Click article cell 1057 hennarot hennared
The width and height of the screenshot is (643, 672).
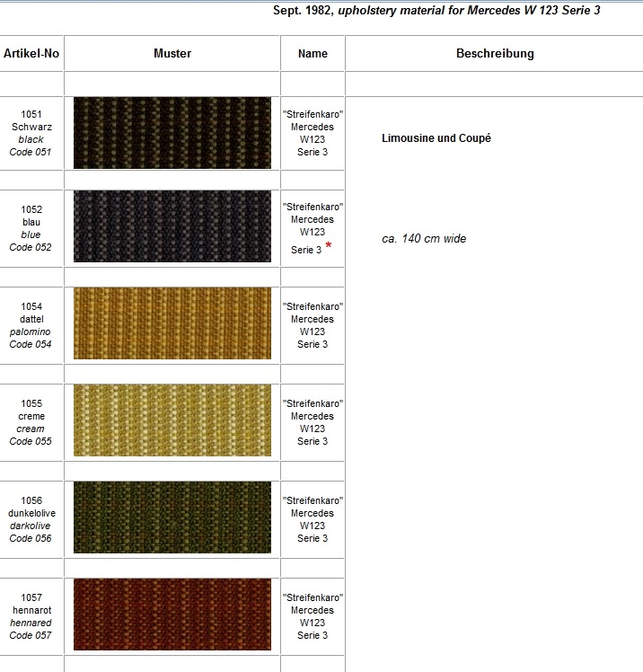click(31, 616)
